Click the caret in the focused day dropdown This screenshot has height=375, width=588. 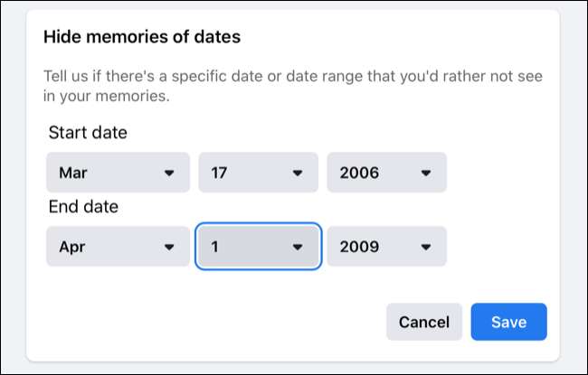pos(297,247)
